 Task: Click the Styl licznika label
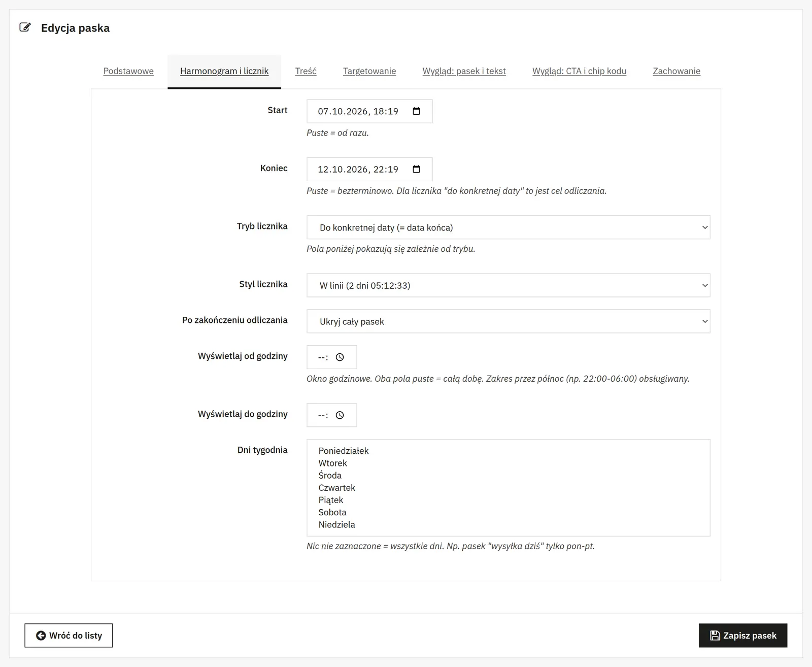[263, 284]
